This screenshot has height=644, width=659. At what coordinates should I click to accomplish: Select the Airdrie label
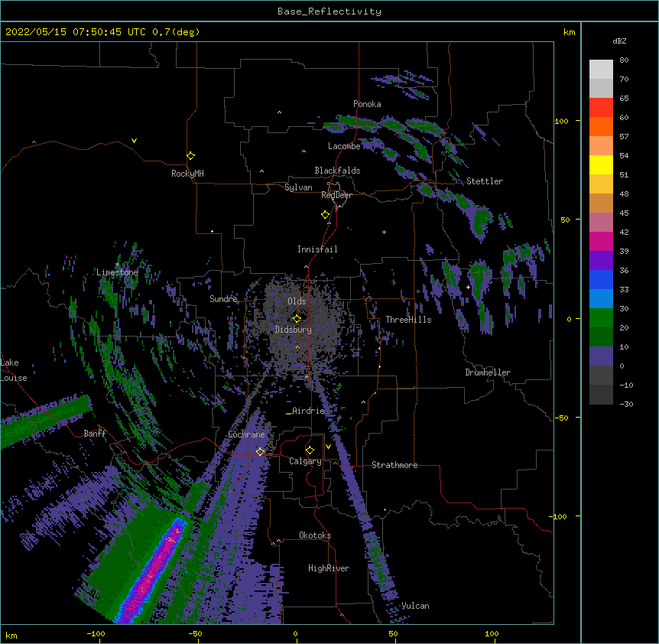coord(309,411)
